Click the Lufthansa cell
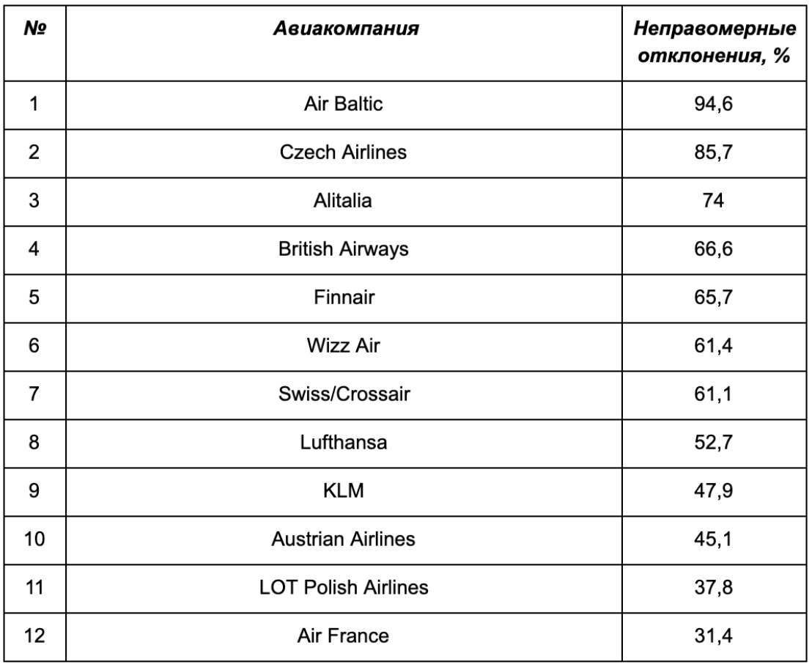This screenshot has height=667, width=812. click(343, 442)
